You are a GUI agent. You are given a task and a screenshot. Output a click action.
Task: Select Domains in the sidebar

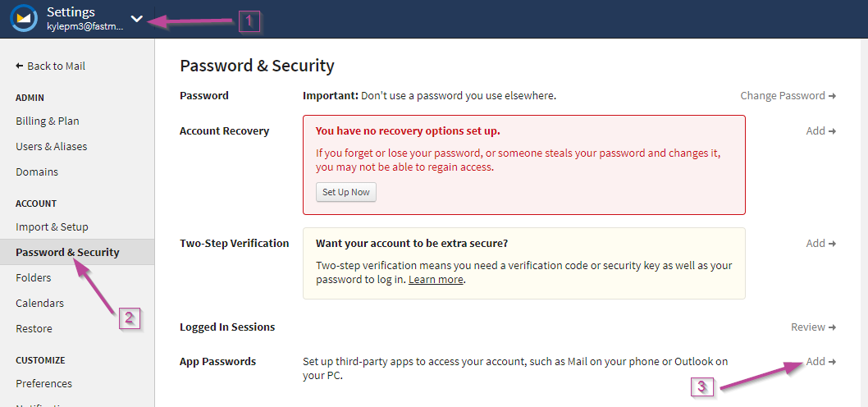[37, 172]
